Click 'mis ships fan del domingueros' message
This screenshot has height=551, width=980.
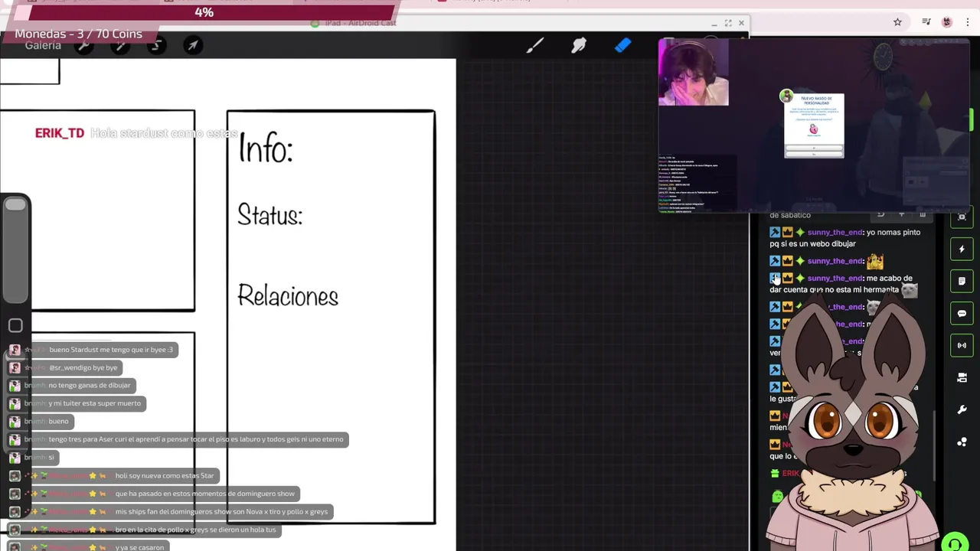pyautogui.click(x=221, y=512)
